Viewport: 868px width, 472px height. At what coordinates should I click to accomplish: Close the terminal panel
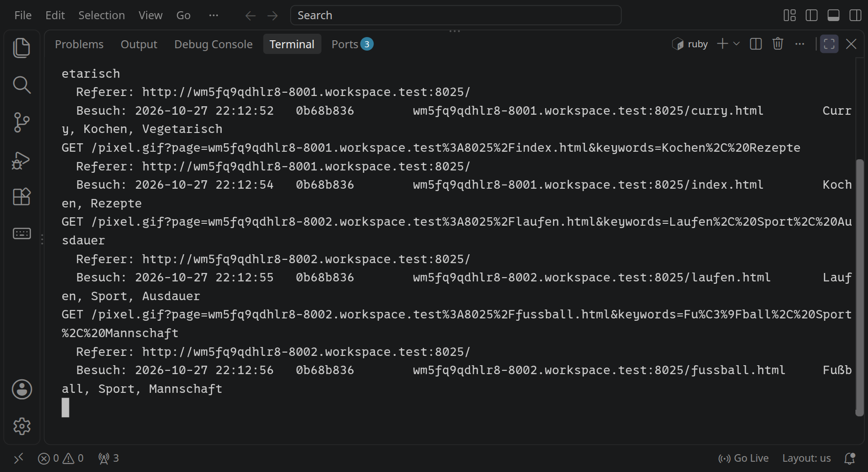click(851, 44)
